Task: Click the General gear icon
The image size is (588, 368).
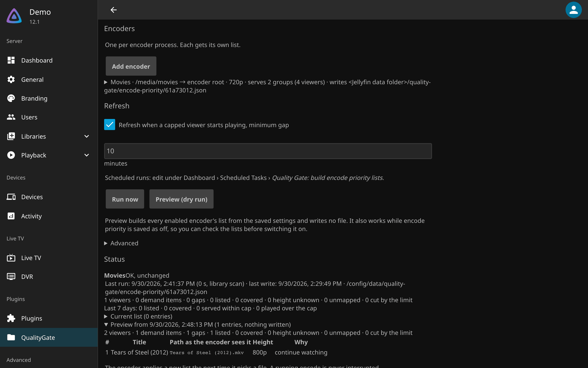Action: pyautogui.click(x=11, y=79)
